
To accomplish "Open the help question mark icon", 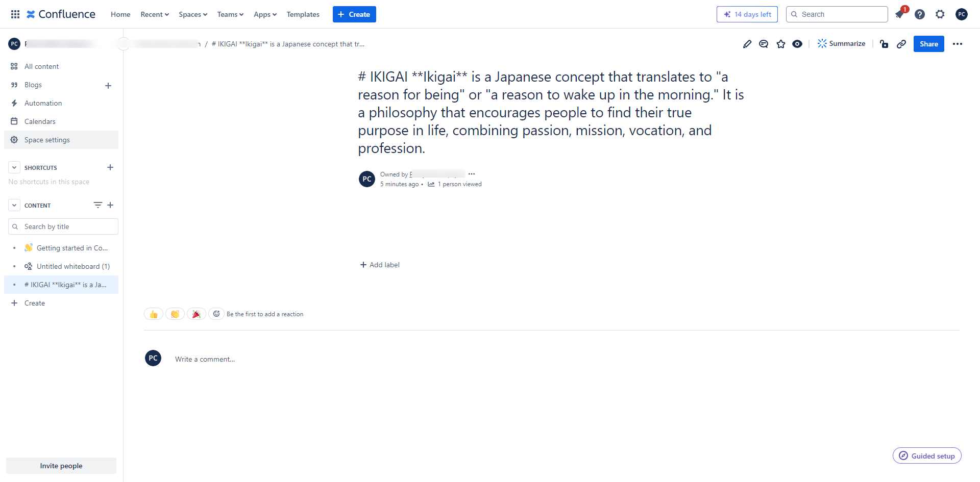I will pyautogui.click(x=920, y=14).
